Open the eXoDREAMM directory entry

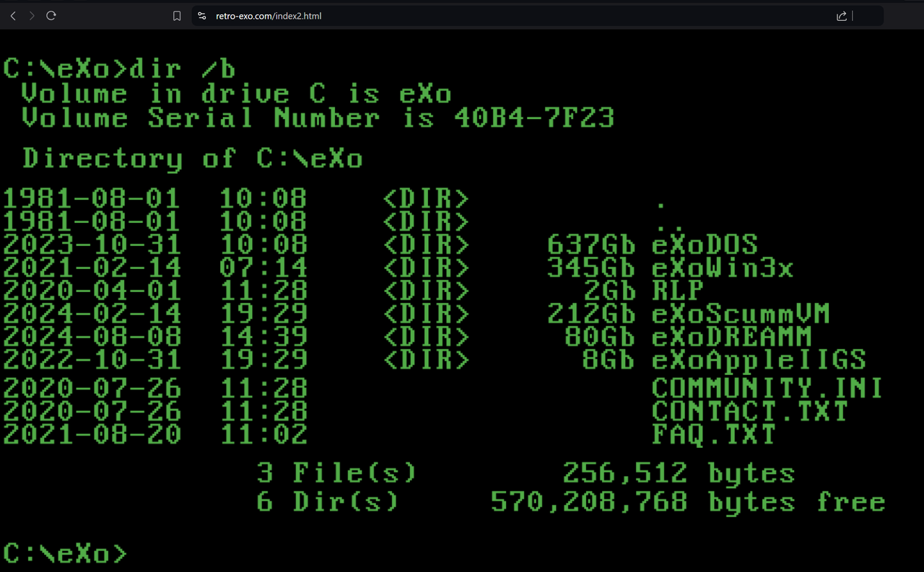[x=732, y=336]
